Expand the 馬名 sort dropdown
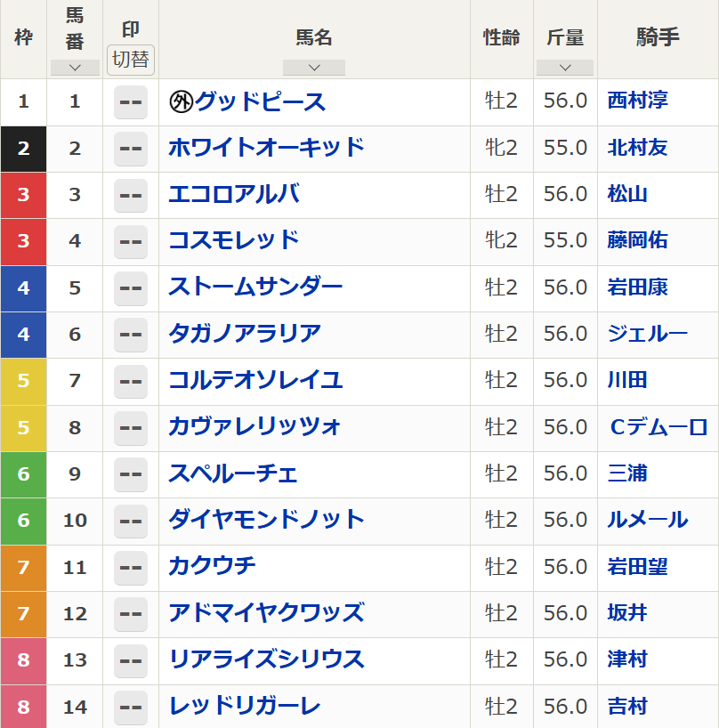 point(313,68)
